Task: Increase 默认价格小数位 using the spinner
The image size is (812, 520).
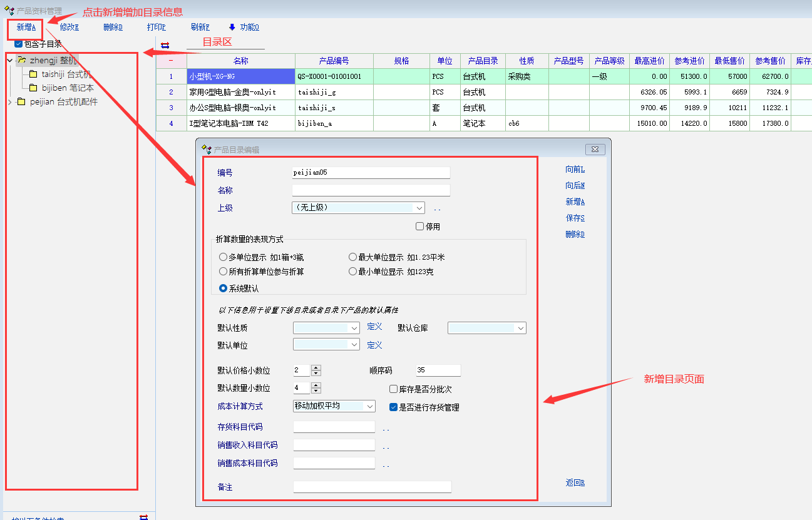Action: (x=316, y=368)
